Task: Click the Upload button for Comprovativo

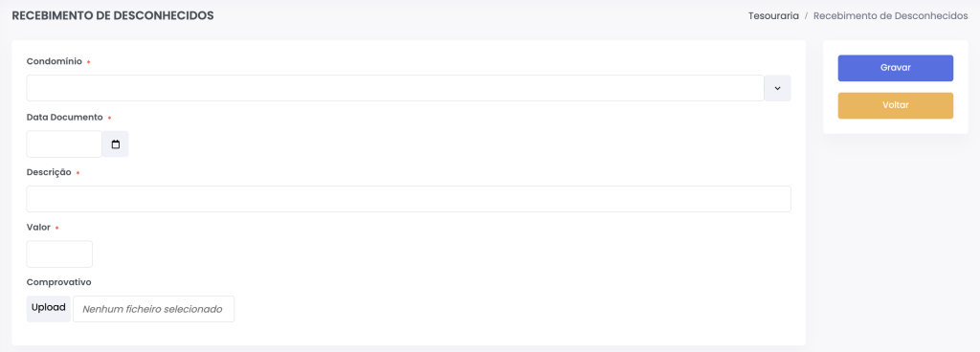Action: [49, 309]
